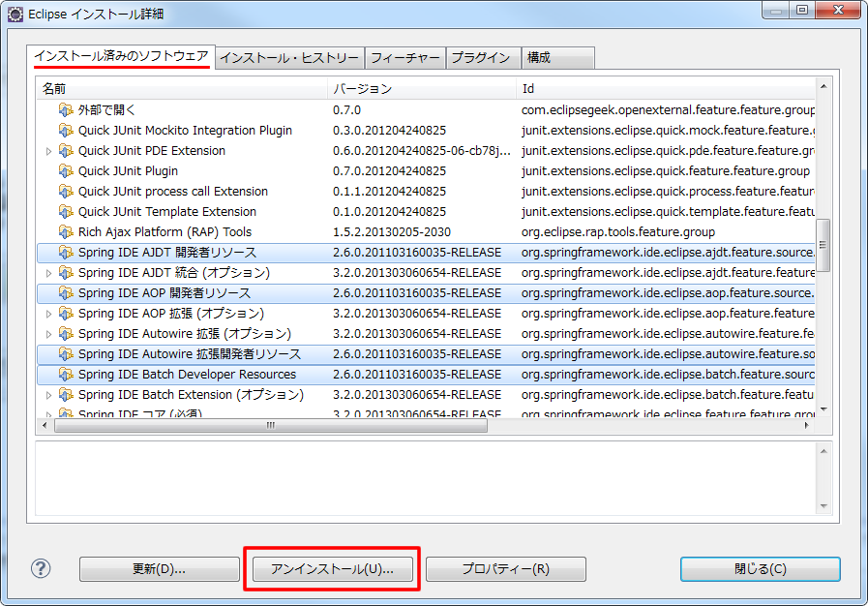Screen dimensions: 868x606
Task: Click the icon for Spring IDE Autowire 拡張開発者リソース
Action: click(66, 354)
